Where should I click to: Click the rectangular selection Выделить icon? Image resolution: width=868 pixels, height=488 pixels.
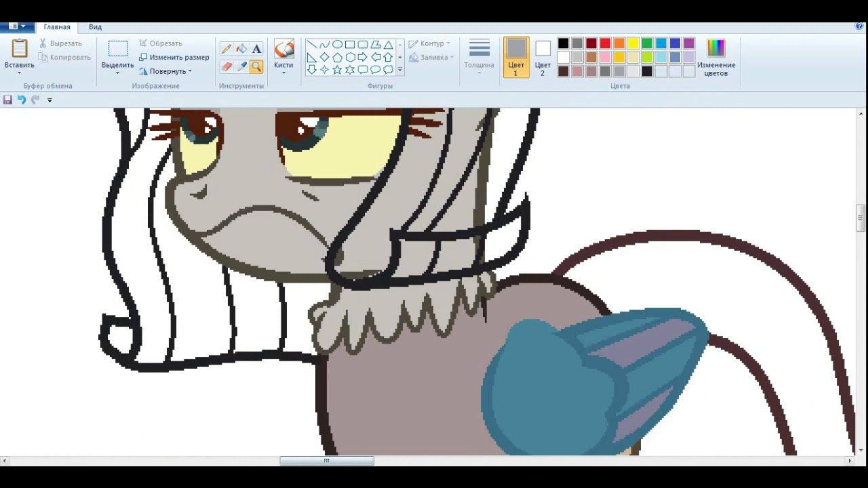[x=118, y=49]
